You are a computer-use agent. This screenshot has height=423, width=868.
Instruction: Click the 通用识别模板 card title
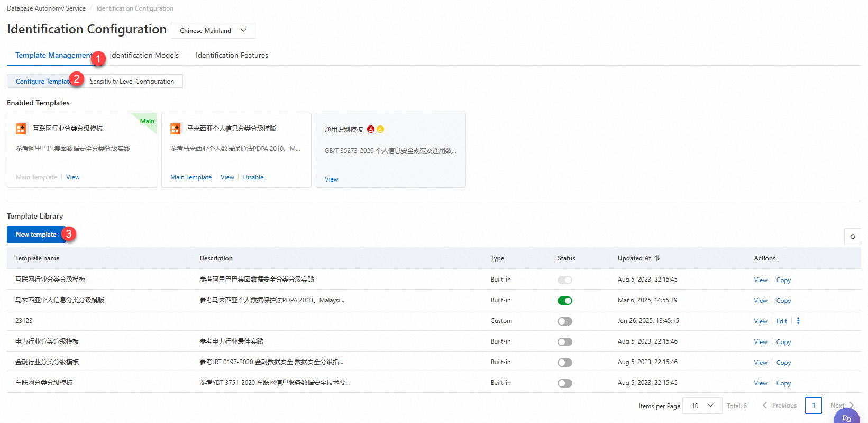(x=344, y=129)
